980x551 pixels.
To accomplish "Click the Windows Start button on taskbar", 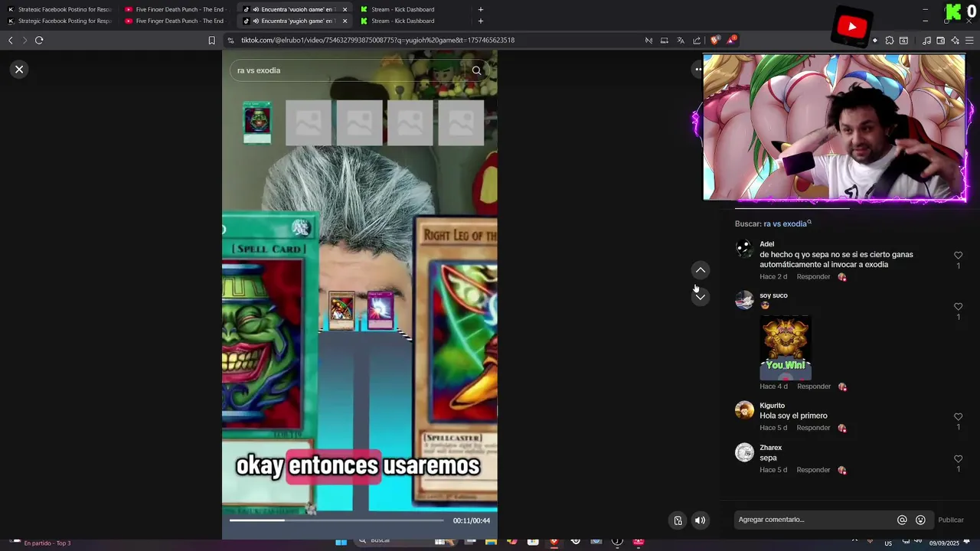I will (341, 543).
